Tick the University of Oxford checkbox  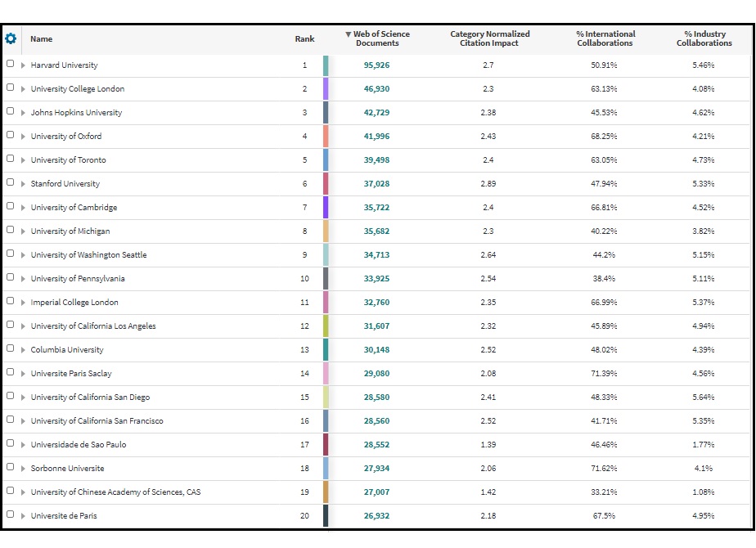10,134
